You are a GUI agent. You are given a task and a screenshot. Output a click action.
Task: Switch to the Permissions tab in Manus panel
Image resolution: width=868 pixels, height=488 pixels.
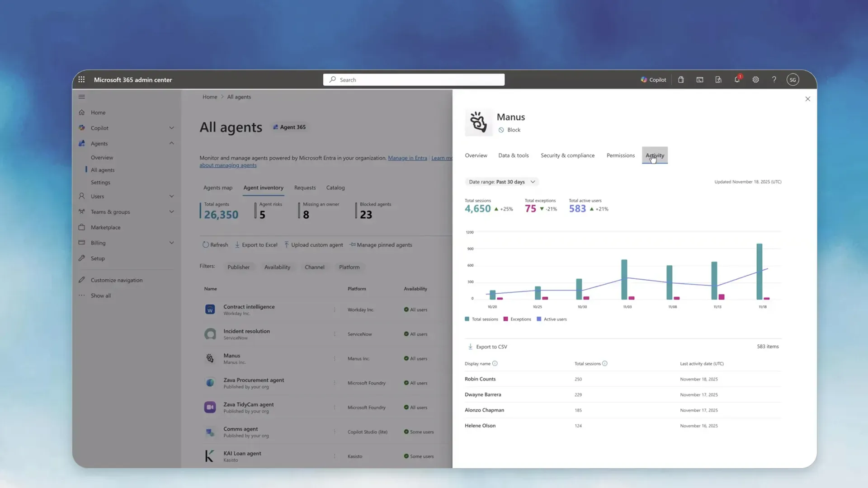tap(620, 155)
